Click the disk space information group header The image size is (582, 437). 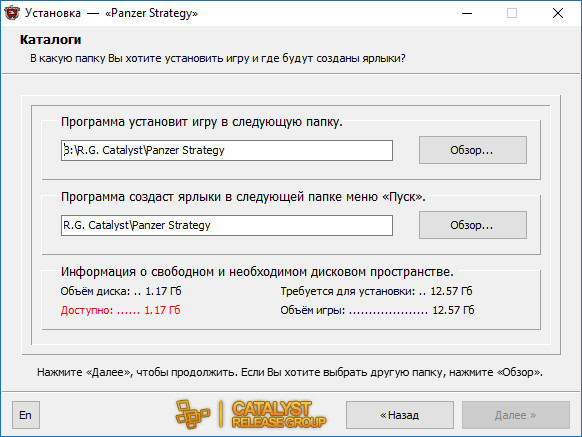[x=257, y=272]
